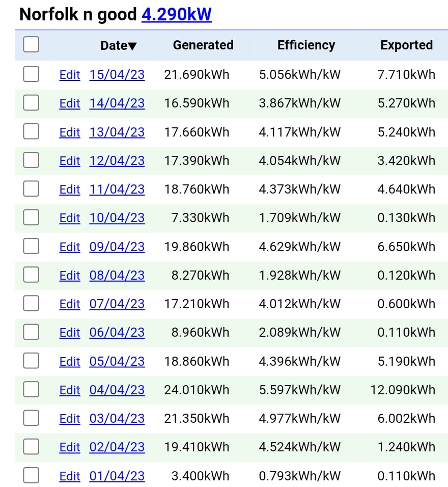Open the 13/04/23 date link
The height and width of the screenshot is (487, 448).
pyautogui.click(x=117, y=132)
